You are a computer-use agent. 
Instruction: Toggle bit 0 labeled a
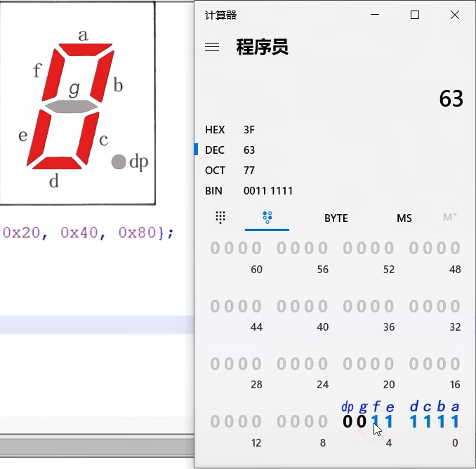pyautogui.click(x=455, y=421)
